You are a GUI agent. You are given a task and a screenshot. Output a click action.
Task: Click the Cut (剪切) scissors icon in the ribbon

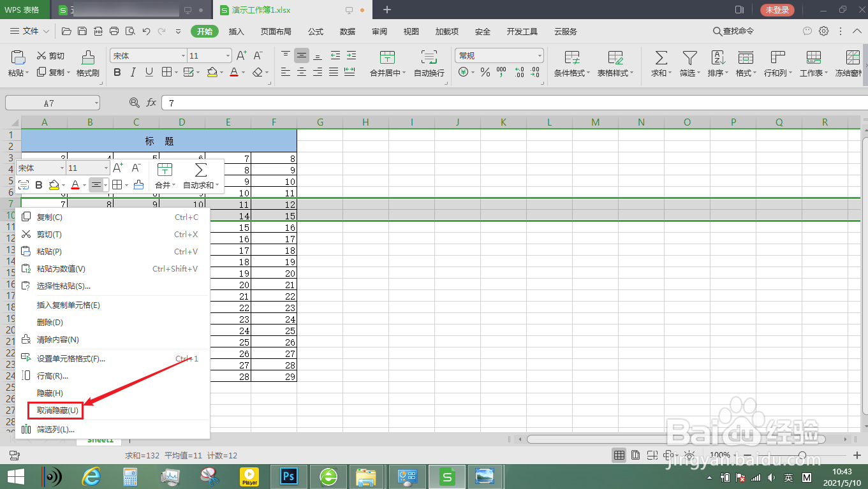tap(42, 56)
